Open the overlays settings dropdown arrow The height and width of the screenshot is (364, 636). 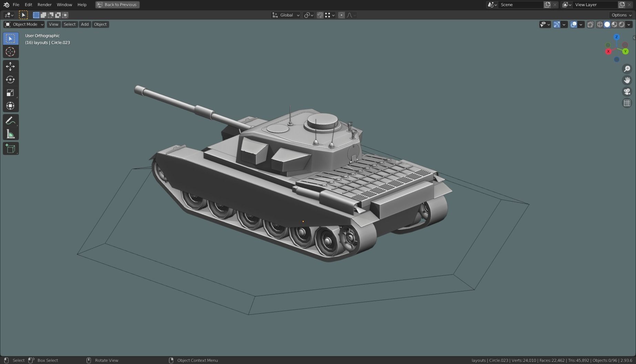pos(581,24)
